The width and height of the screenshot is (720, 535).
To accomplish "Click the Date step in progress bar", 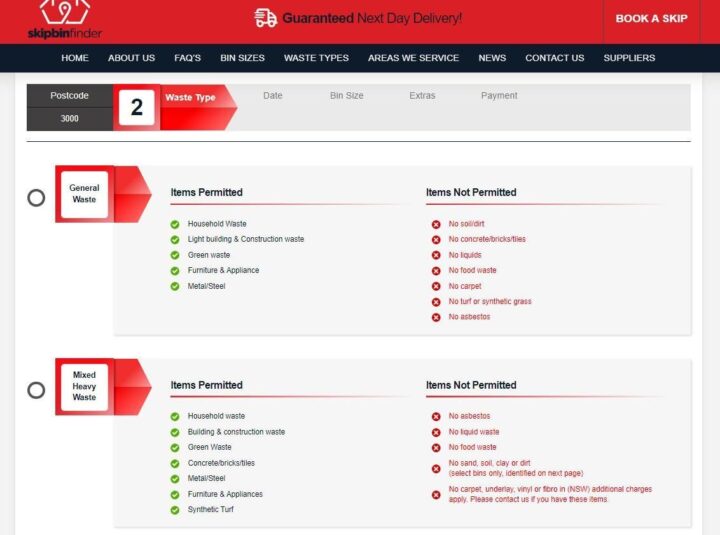I will click(x=272, y=96).
